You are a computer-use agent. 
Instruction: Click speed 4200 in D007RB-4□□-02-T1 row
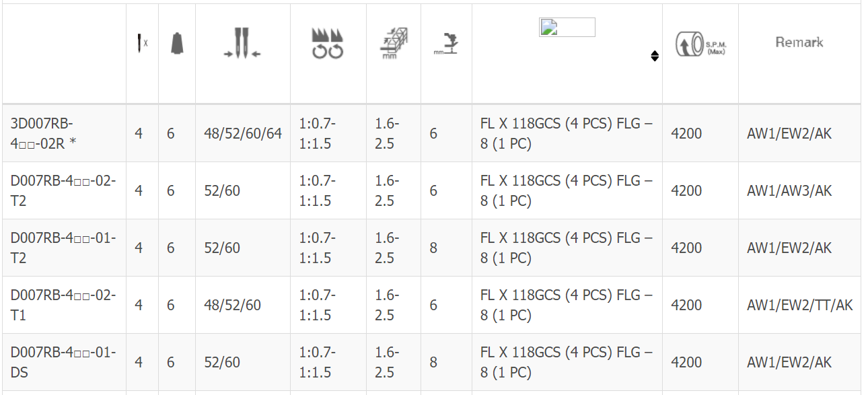tap(686, 305)
